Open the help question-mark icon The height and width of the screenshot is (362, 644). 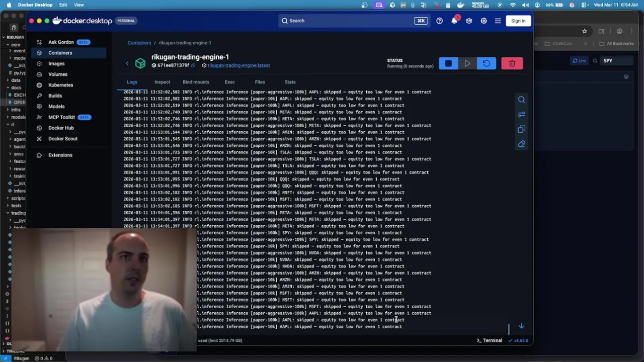pyautogui.click(x=440, y=21)
